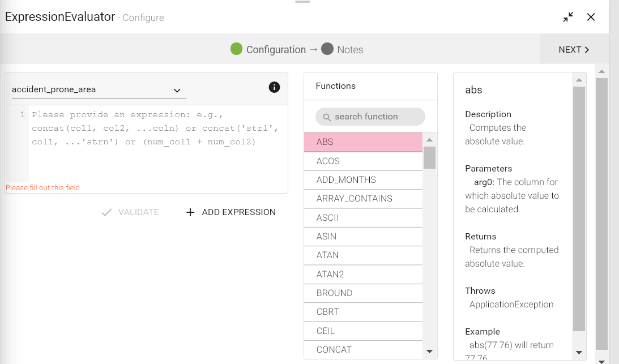The height and width of the screenshot is (364, 619).
Task: Close the ExpressionEvaluator configure dialog
Action: pos(591,17)
